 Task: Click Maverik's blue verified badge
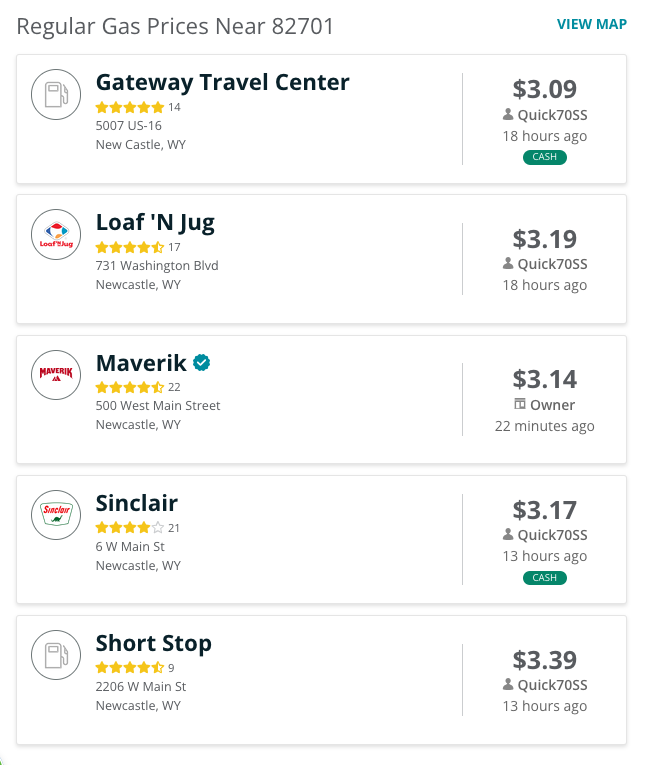[202, 362]
